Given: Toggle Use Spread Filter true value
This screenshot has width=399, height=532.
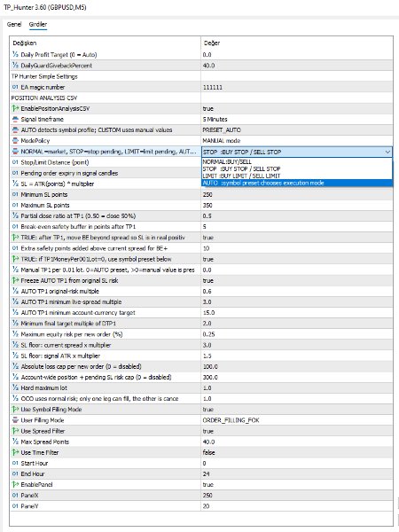Looking at the screenshot, I should [x=297, y=431].
